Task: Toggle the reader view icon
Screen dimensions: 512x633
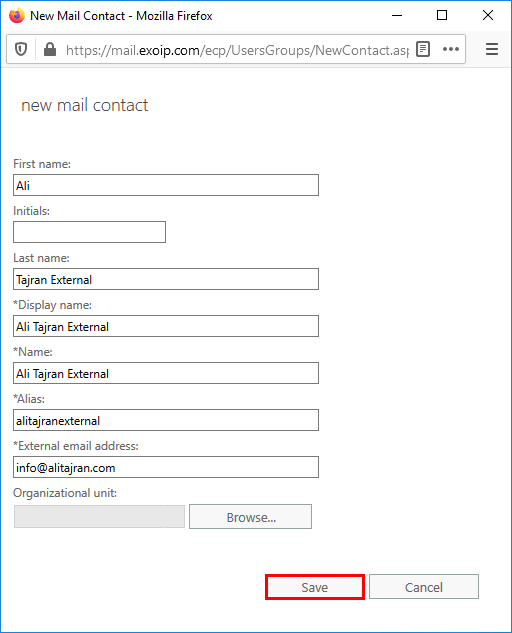Action: click(423, 49)
